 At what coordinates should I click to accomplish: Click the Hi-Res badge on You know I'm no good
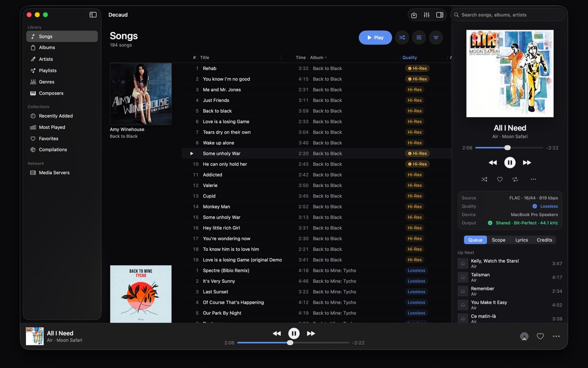click(x=417, y=79)
